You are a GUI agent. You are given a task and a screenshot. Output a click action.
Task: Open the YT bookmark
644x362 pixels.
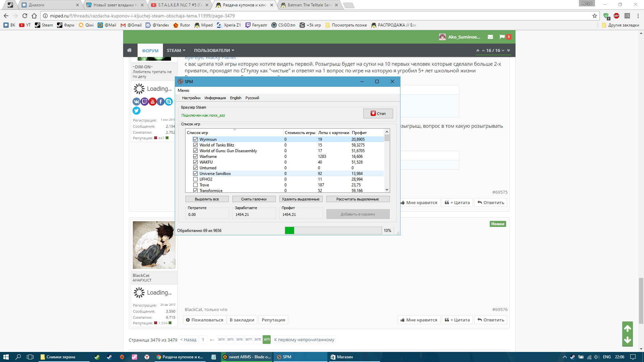[25, 25]
